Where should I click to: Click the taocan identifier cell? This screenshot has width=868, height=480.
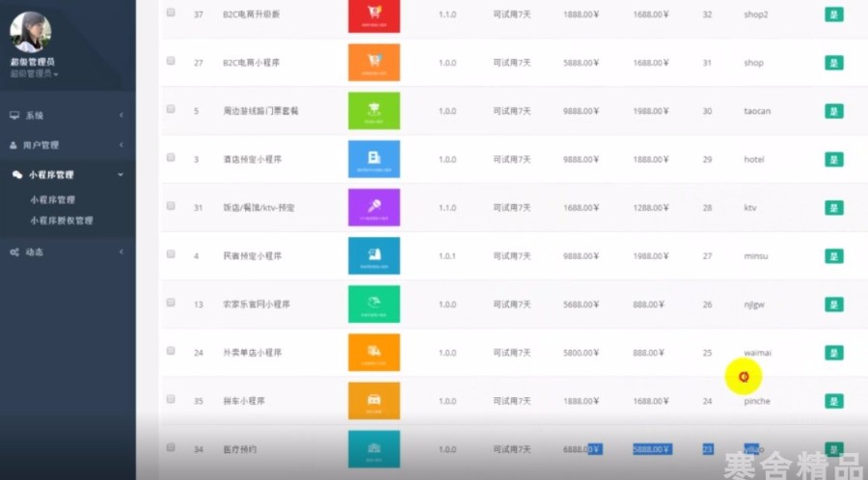757,111
